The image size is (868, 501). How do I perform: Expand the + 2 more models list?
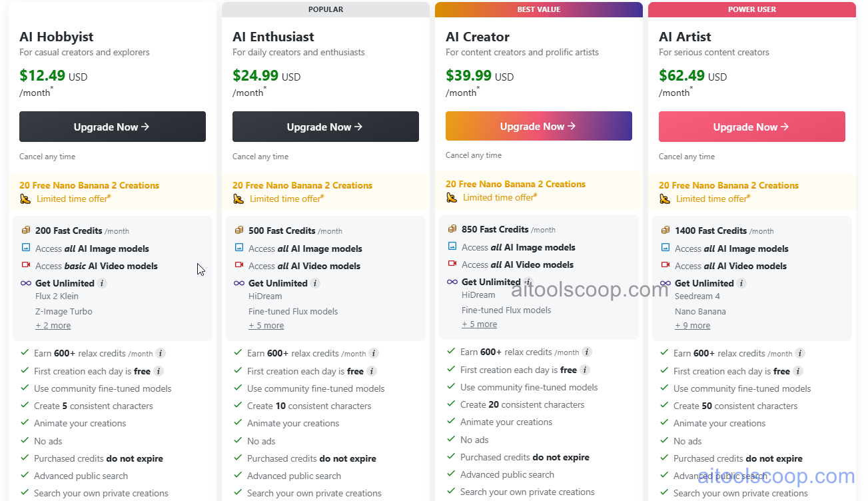click(53, 325)
